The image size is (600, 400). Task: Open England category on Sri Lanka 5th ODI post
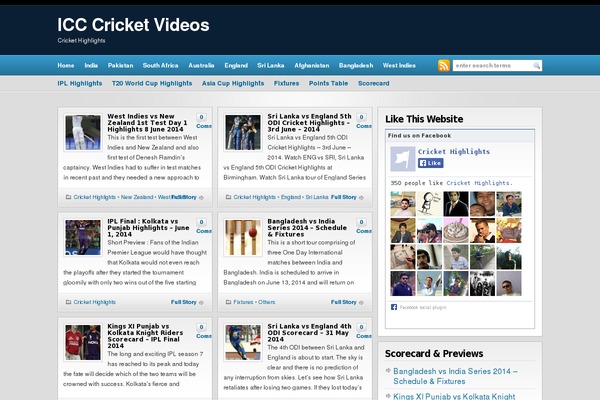pyautogui.click(x=291, y=197)
